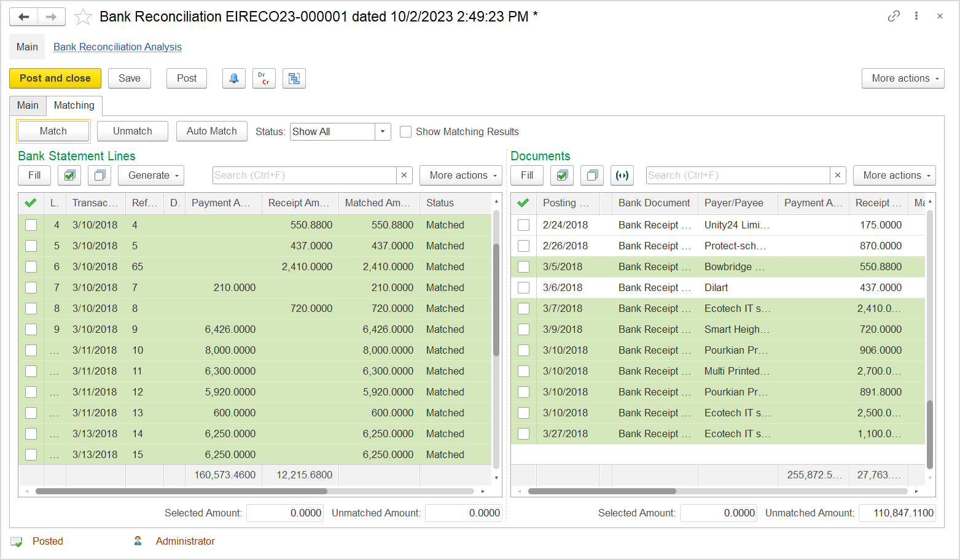
Task: Click the Administrator user name
Action: pyautogui.click(x=185, y=541)
